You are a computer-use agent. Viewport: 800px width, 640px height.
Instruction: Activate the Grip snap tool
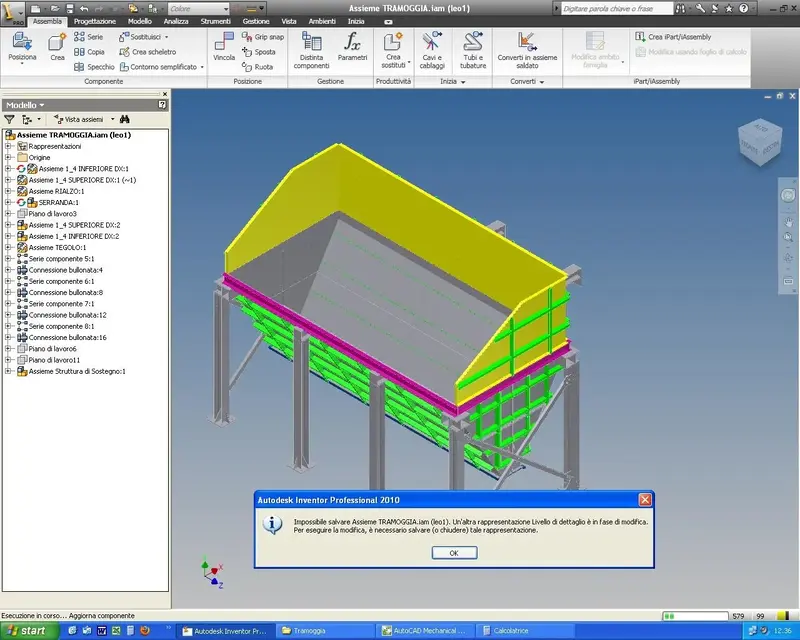coord(263,37)
